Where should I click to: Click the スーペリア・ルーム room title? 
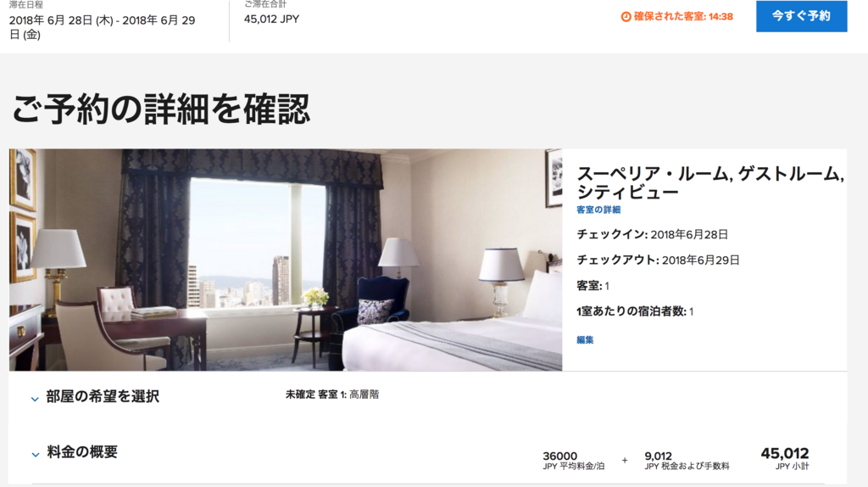point(710,182)
